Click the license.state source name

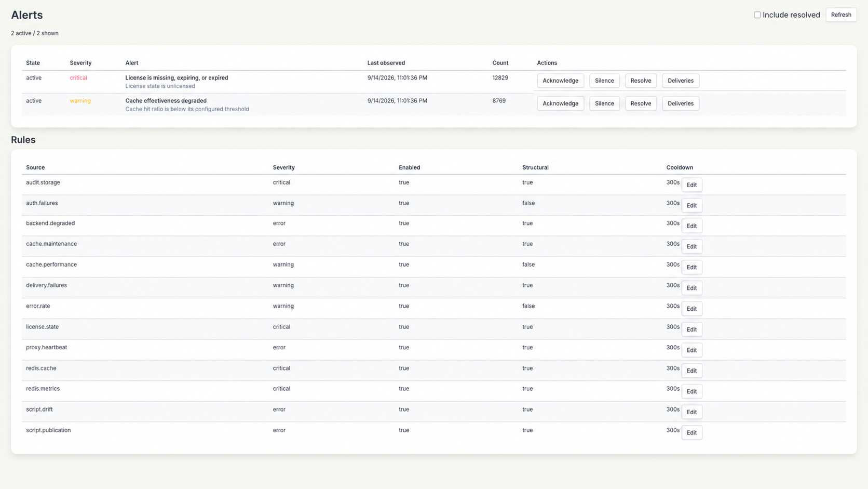click(42, 327)
